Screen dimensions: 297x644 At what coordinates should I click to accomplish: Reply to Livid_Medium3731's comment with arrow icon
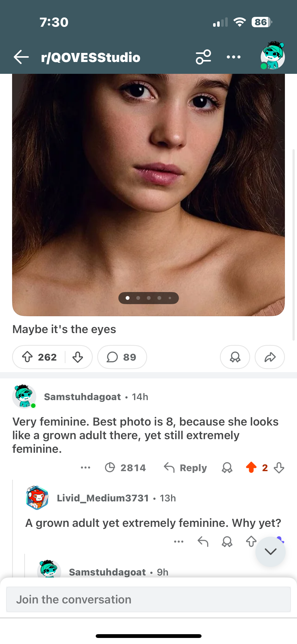[x=203, y=541]
